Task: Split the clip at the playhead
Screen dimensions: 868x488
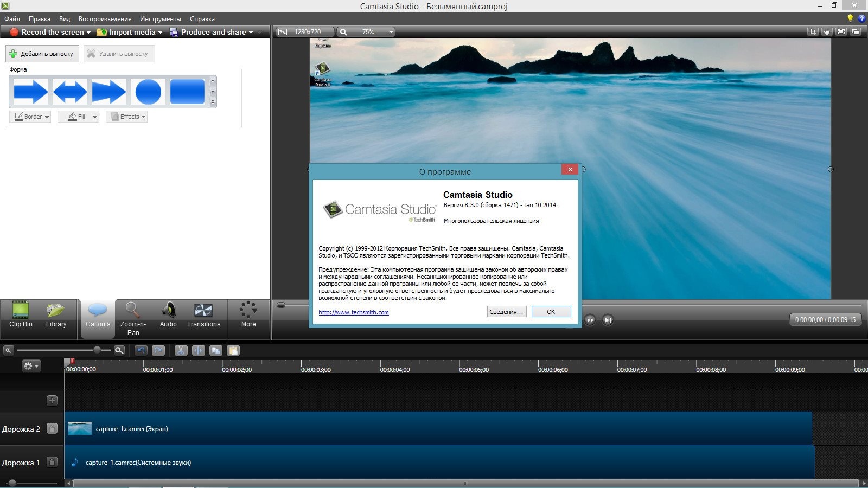Action: (x=199, y=350)
